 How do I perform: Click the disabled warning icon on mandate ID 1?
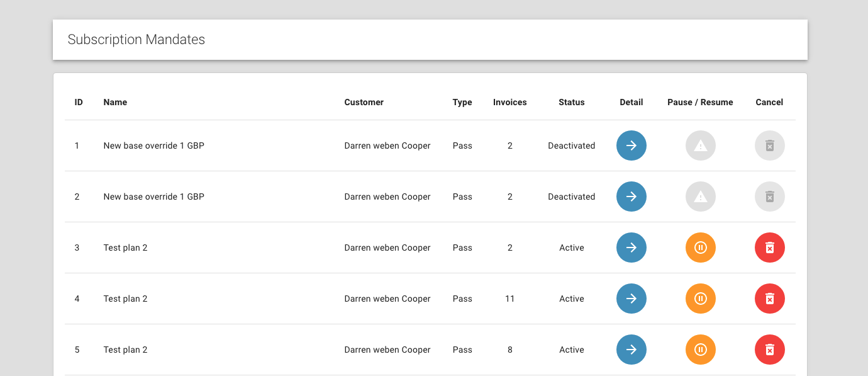point(700,145)
